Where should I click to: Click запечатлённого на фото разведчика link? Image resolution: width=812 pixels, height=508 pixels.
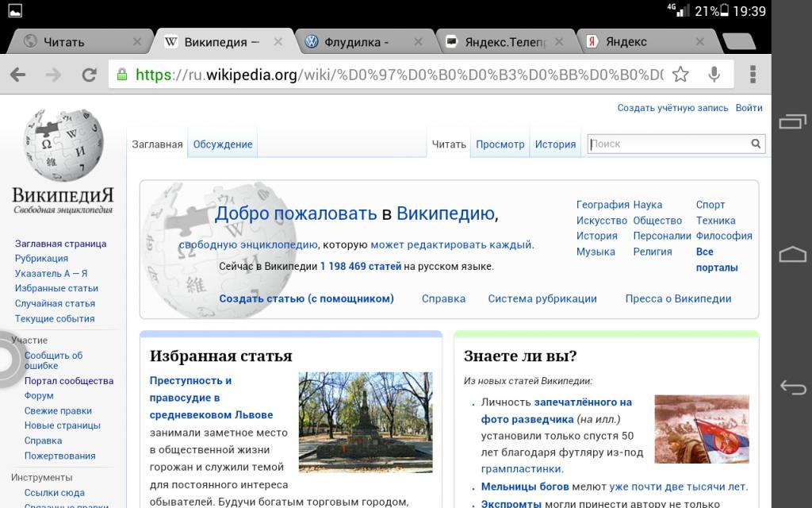556,410
